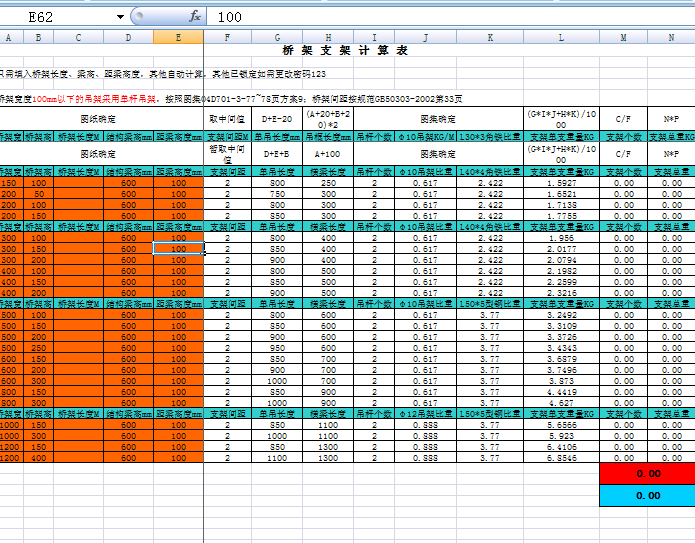The width and height of the screenshot is (695, 543).
Task: Select the cell with value 3.7496
Action: coord(561,370)
